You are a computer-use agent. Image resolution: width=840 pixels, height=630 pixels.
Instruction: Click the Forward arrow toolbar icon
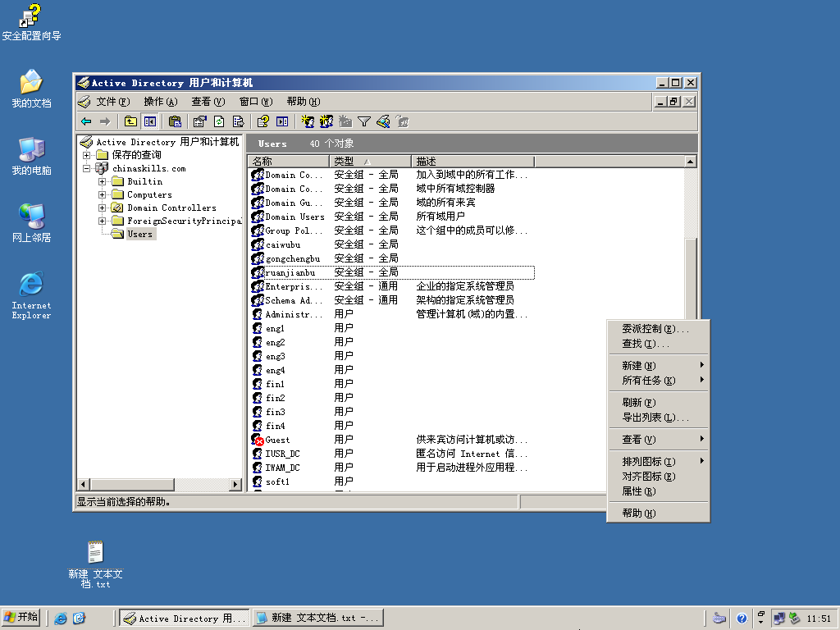[x=105, y=121]
